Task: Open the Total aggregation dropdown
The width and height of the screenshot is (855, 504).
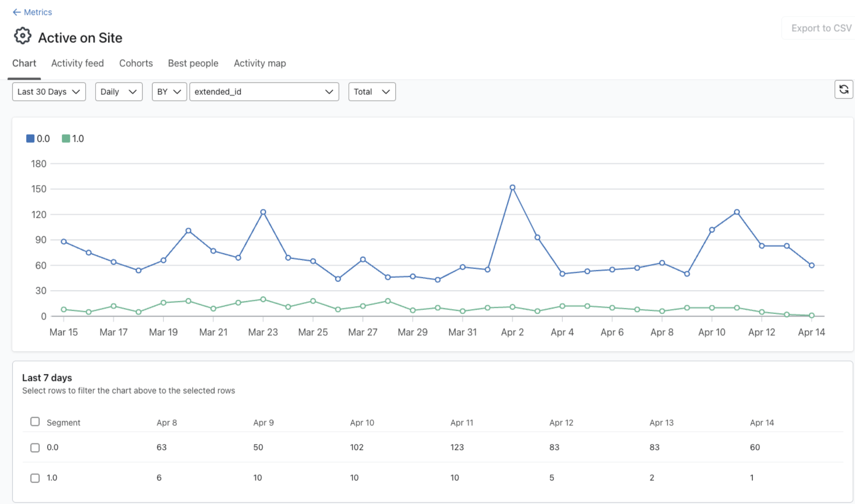Action: (371, 92)
